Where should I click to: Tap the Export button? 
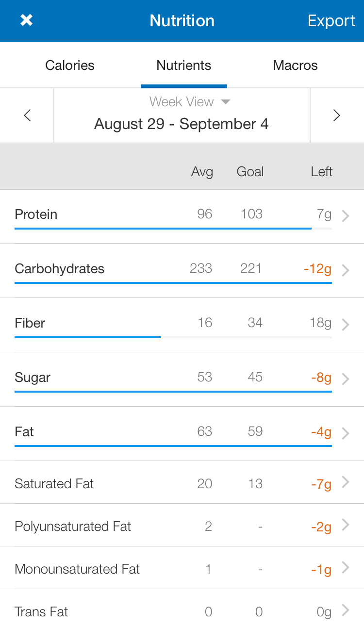[331, 21]
